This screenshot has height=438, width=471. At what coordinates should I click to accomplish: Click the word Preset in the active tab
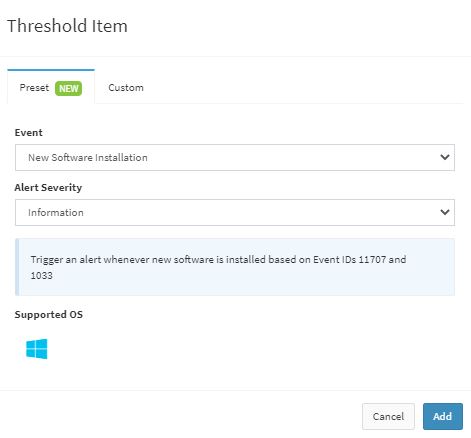click(34, 88)
